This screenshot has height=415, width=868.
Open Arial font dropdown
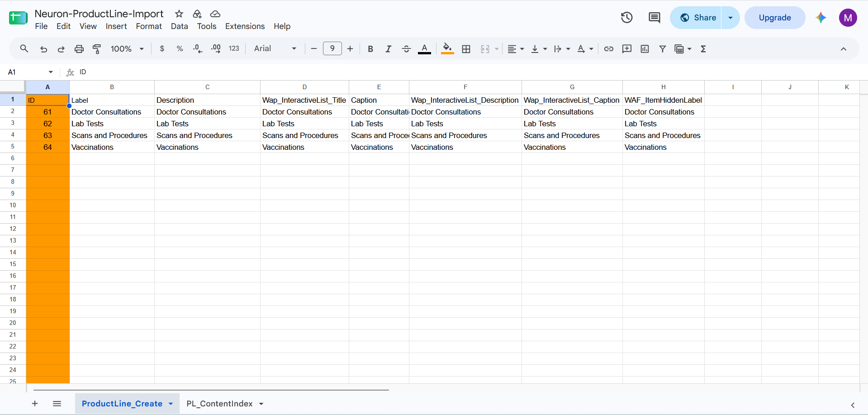pos(275,49)
